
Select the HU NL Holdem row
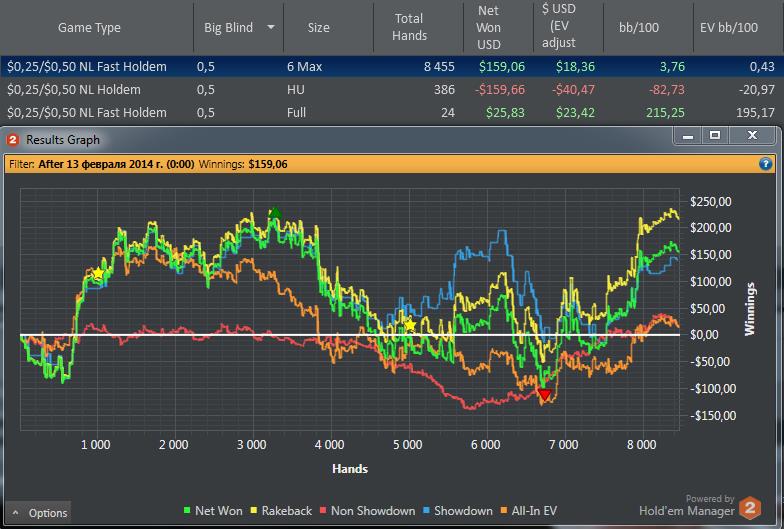(x=391, y=90)
